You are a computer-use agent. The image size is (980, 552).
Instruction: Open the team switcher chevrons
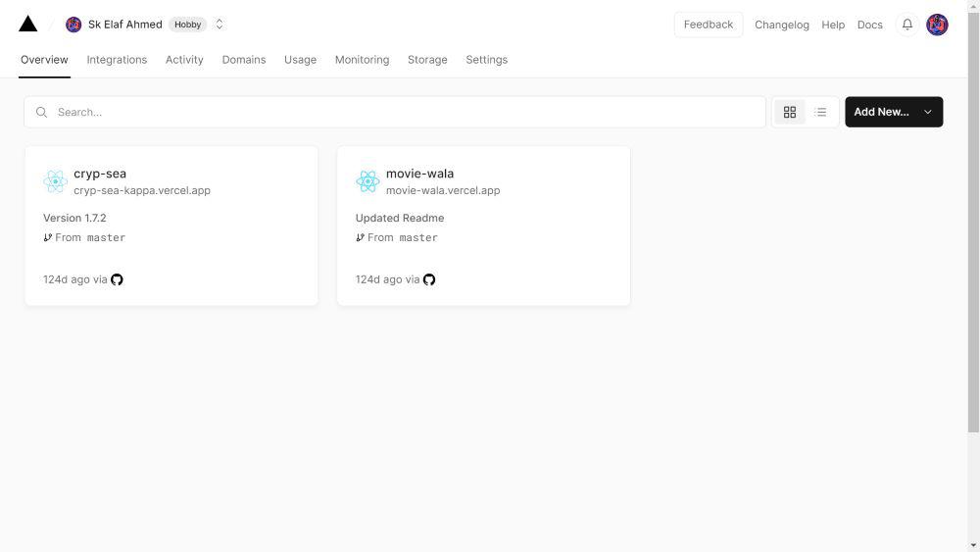pyautogui.click(x=220, y=25)
